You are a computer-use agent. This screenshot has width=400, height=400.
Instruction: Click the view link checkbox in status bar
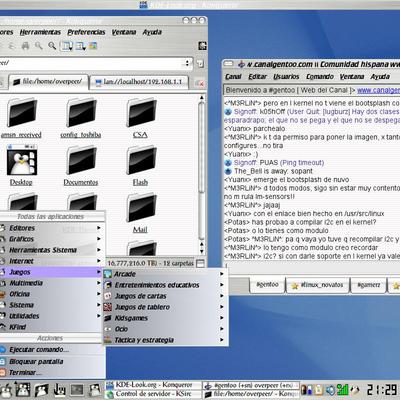200,263
